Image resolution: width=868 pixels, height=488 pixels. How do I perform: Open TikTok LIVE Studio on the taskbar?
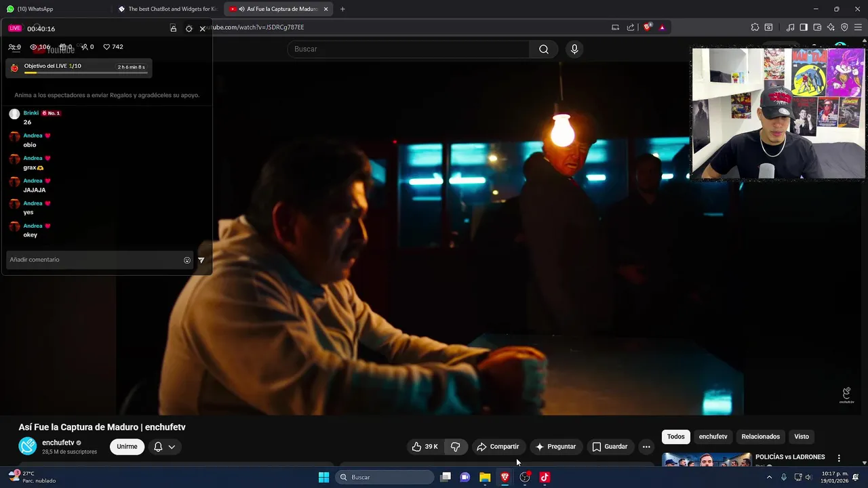545,477
